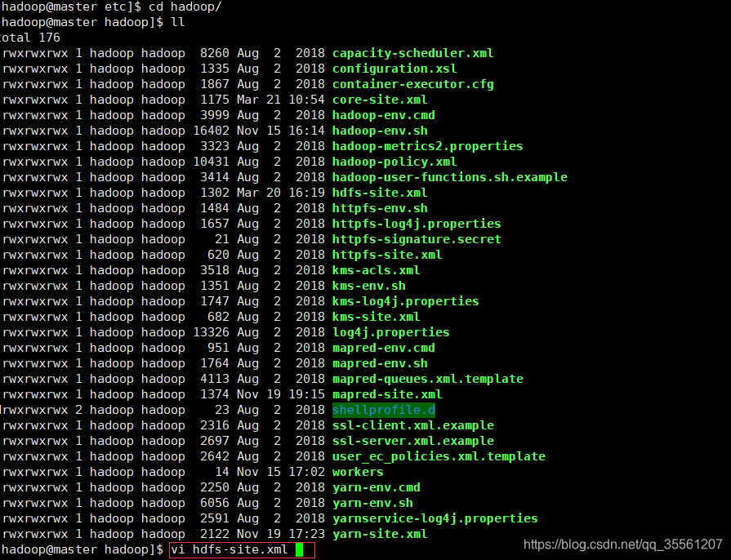
Task: Select the kms-log4j.properties filename
Action: [x=405, y=301]
